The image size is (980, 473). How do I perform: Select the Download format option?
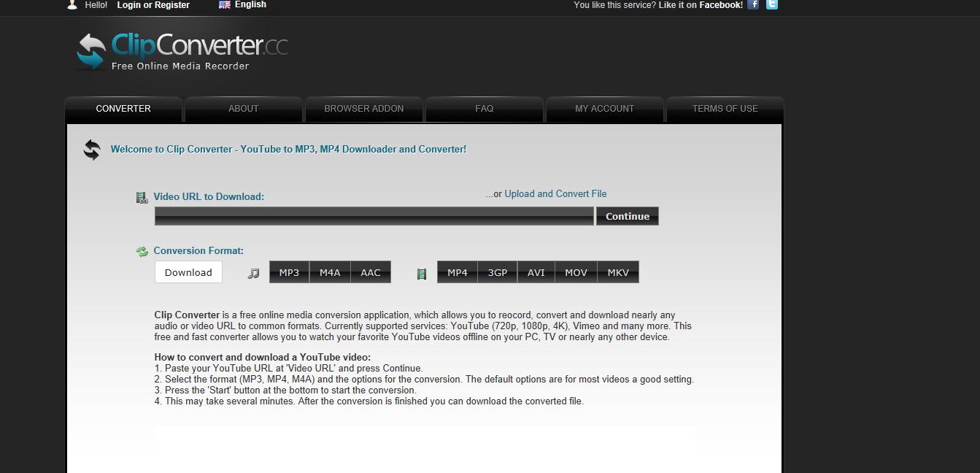tap(188, 272)
